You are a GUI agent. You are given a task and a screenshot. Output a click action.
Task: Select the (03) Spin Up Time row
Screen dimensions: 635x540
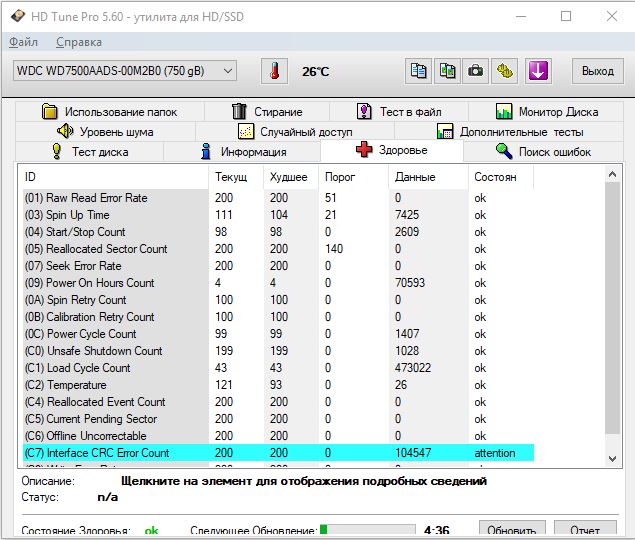(x=278, y=215)
